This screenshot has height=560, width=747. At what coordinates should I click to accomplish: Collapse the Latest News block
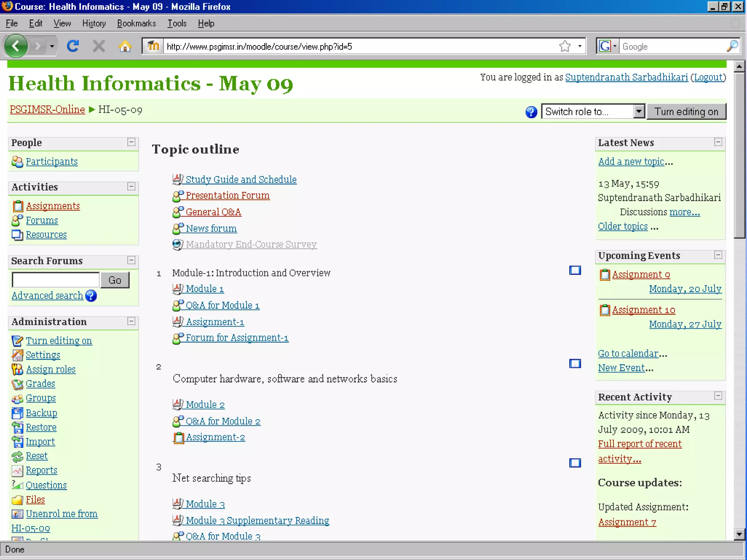click(x=718, y=142)
